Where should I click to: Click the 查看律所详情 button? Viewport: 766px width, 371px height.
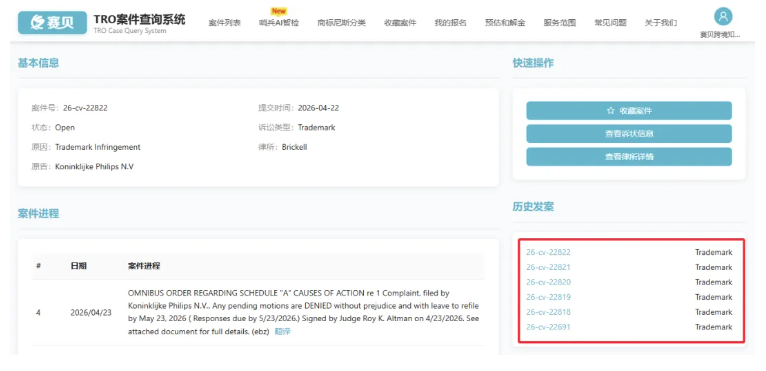pos(629,157)
